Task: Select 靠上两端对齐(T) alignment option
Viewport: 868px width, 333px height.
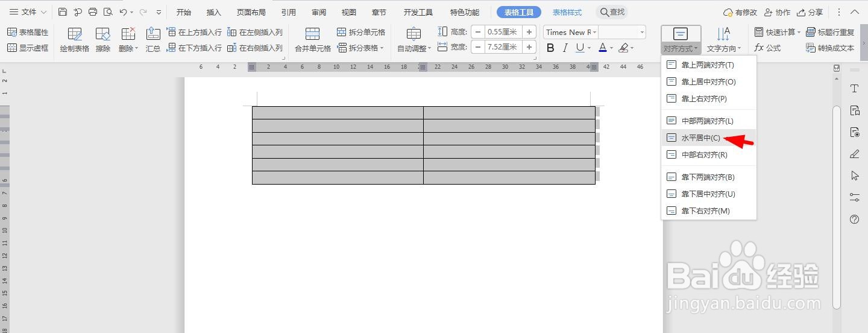Action: (709, 65)
